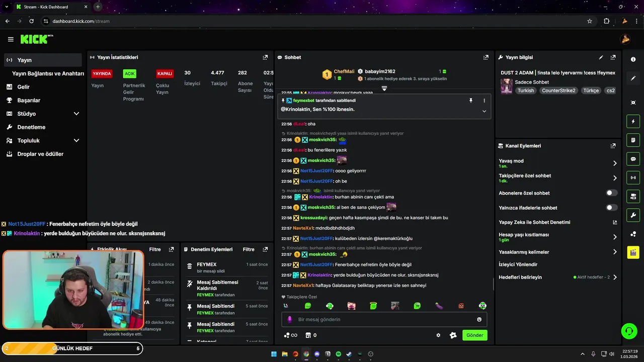Click the GÜNLÜK HEDEF progress bar

coord(72,348)
